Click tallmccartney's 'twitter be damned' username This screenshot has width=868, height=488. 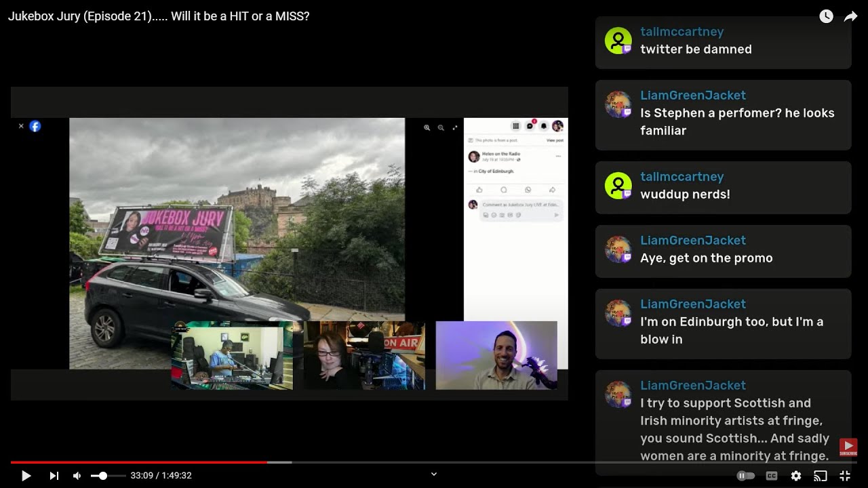click(x=682, y=32)
